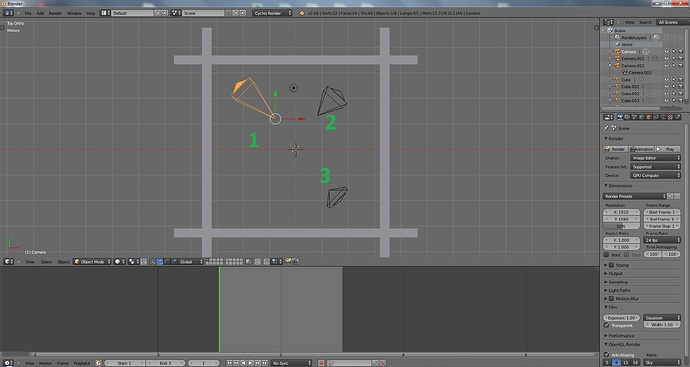This screenshot has height=367, width=690.
Task: Open the File menu
Action: [28, 13]
